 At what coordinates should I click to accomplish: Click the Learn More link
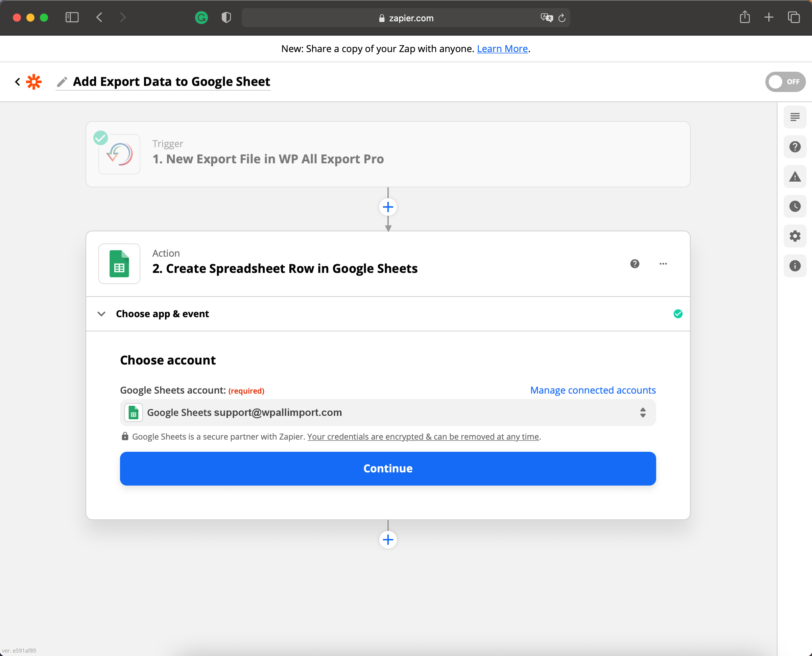tap(502, 49)
